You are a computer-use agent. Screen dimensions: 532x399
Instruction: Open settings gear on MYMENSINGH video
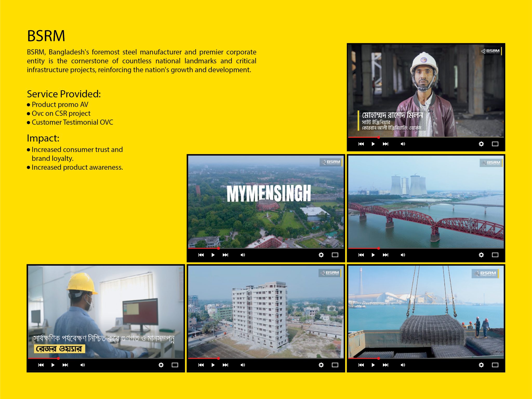[x=321, y=255]
